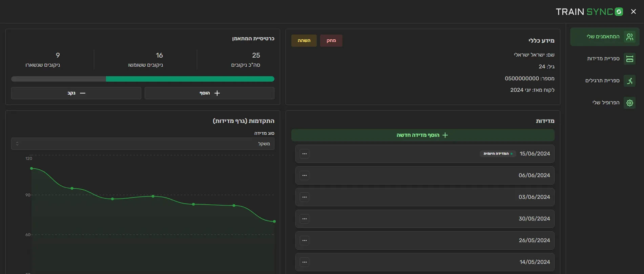644x274 pixels.
Task: Open the 15/06/2024 measurement row
Action: click(425, 154)
